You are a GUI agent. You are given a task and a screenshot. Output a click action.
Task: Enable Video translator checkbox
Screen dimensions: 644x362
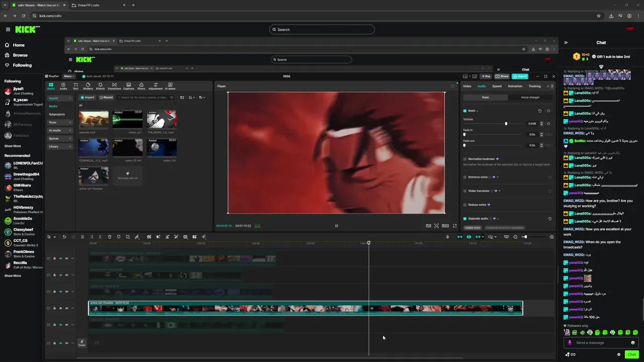[465, 191]
